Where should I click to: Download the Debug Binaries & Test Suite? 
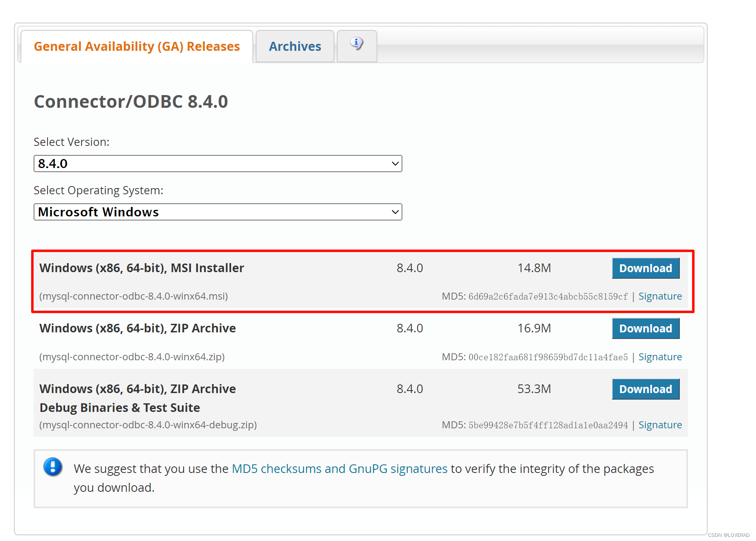pos(645,389)
